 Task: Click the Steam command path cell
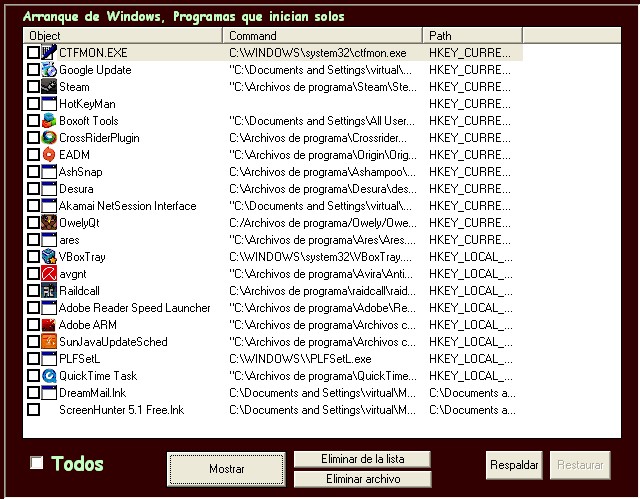coord(322,87)
